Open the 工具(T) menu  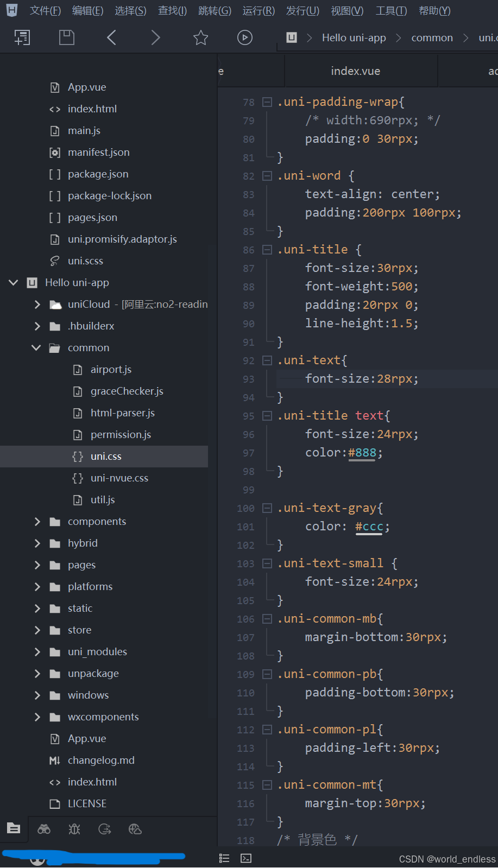tap(391, 11)
